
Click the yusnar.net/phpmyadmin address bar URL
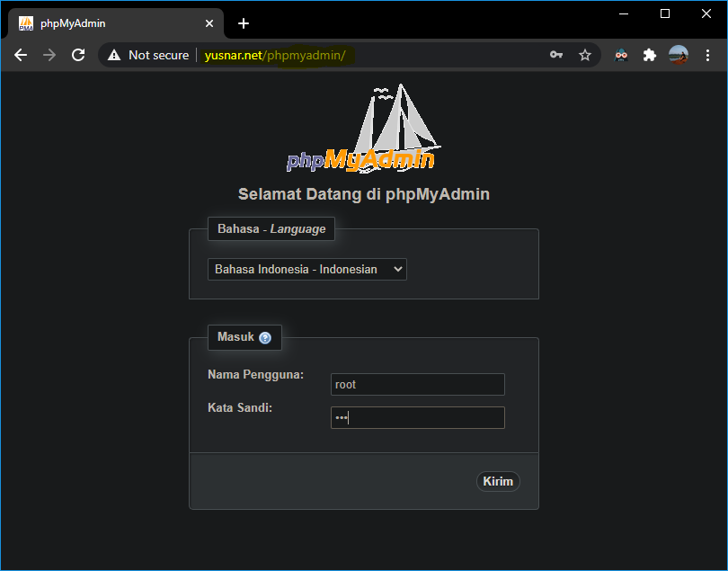point(275,55)
